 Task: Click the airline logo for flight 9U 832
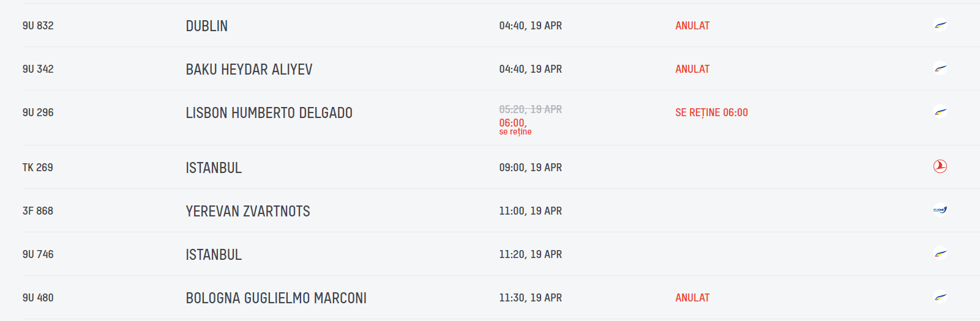point(940,26)
